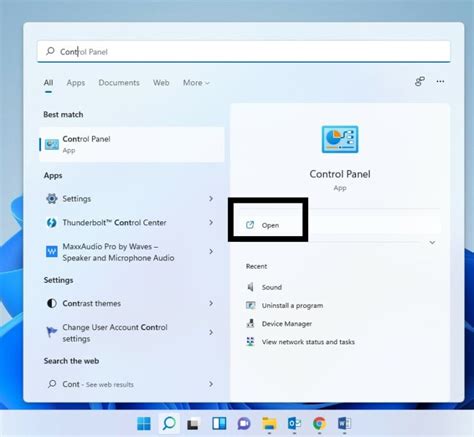Expand the Settings result chevron
This screenshot has height=437, width=474.
pyautogui.click(x=211, y=199)
